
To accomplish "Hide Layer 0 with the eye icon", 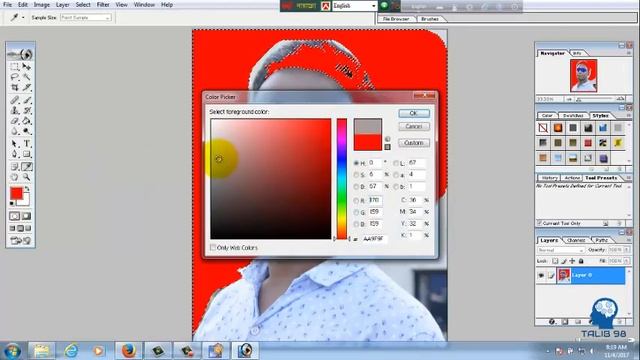I will [541, 276].
